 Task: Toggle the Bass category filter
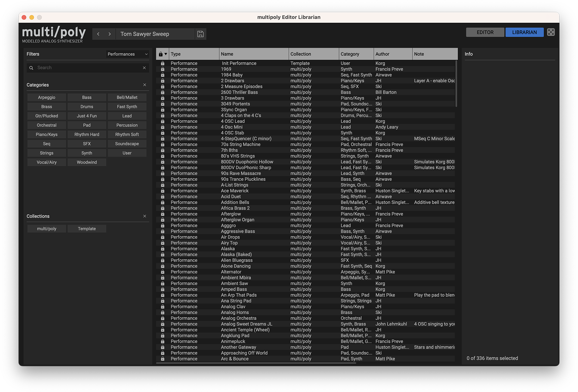coord(87,98)
